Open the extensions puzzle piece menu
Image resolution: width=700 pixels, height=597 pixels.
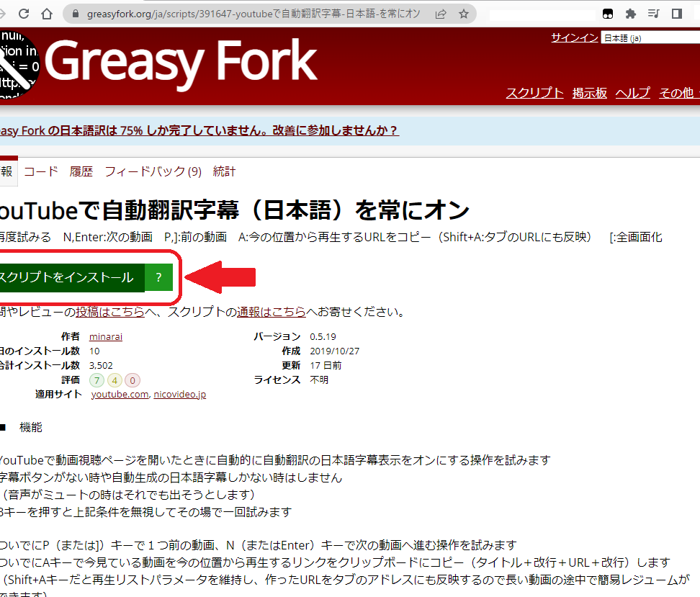coord(631,14)
